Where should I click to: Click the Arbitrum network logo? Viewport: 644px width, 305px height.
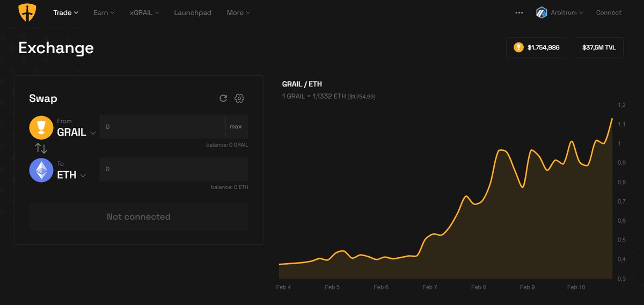click(x=541, y=12)
